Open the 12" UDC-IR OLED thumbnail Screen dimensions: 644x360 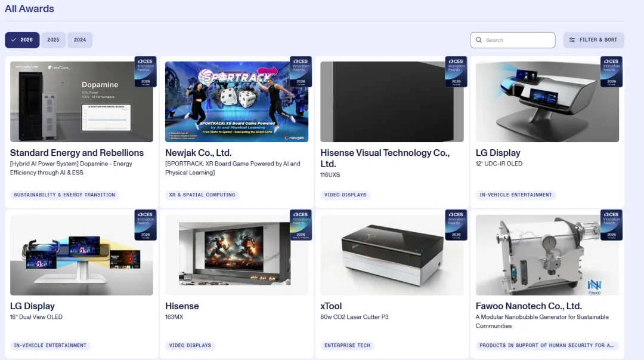coord(547,101)
